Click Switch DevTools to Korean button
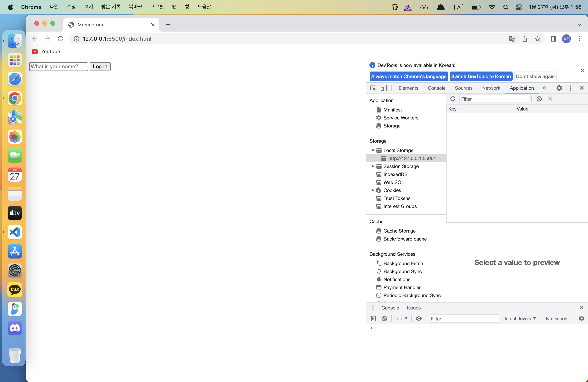The width and height of the screenshot is (588, 382). point(481,77)
